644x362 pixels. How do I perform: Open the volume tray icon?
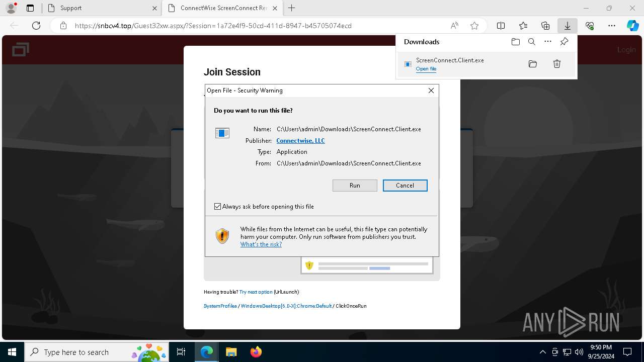coord(579,352)
